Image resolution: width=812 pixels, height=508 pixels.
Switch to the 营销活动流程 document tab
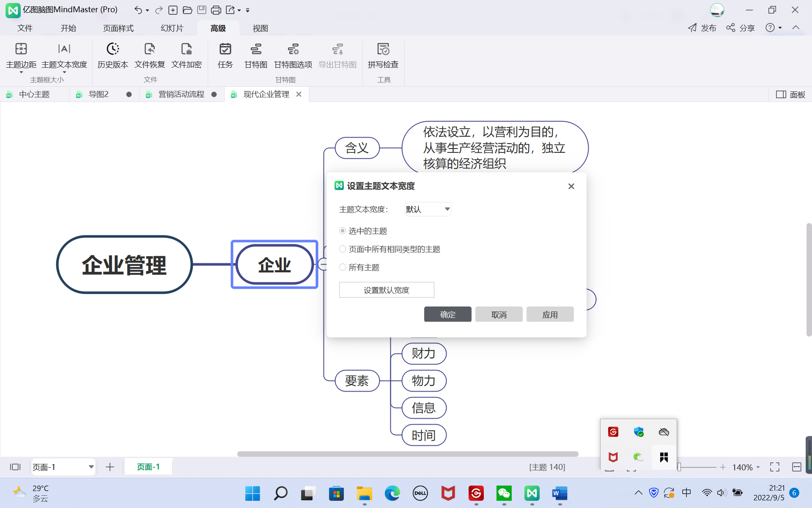[x=181, y=94]
